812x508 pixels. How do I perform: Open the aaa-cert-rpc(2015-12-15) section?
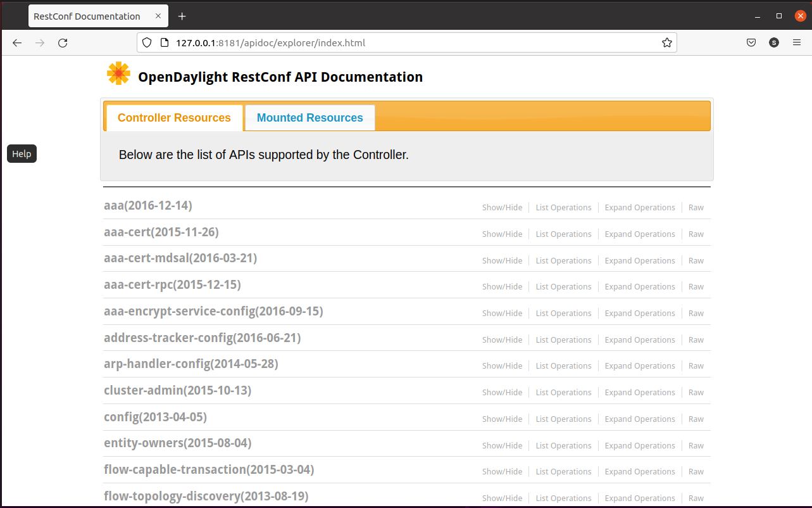click(172, 285)
